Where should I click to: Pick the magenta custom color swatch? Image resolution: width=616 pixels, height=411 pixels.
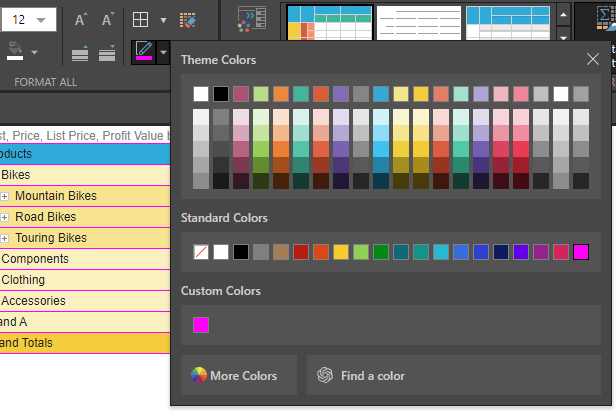(201, 324)
